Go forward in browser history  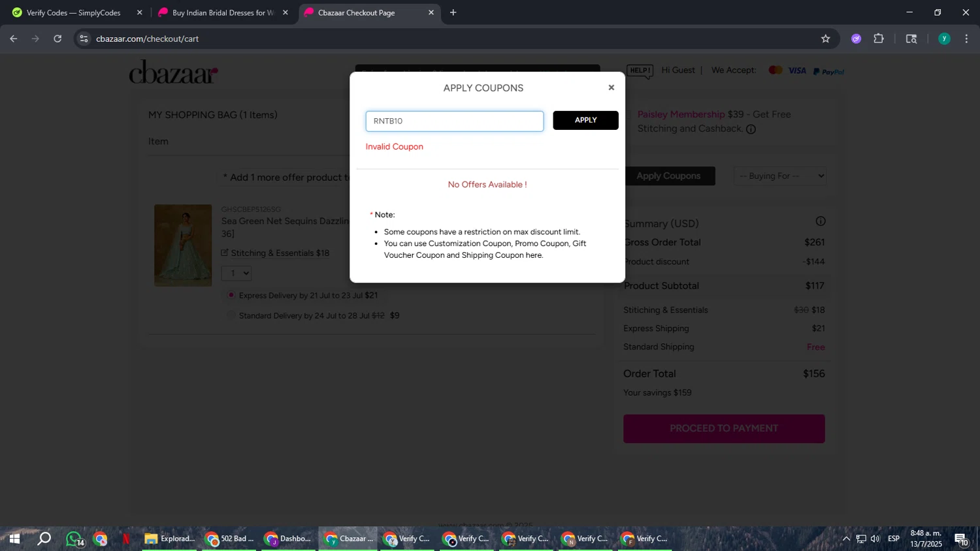[35, 39]
